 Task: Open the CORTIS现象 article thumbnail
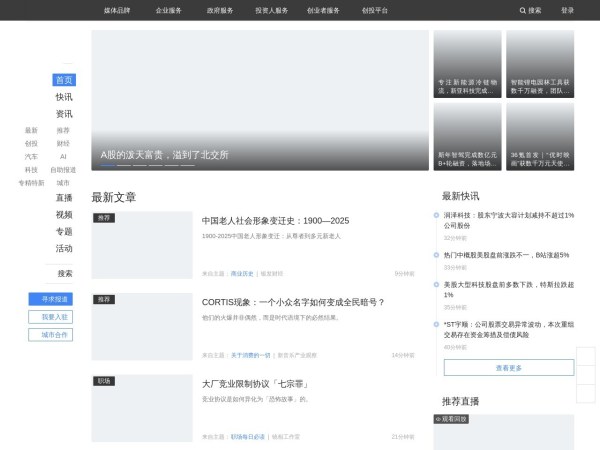pyautogui.click(x=141, y=326)
